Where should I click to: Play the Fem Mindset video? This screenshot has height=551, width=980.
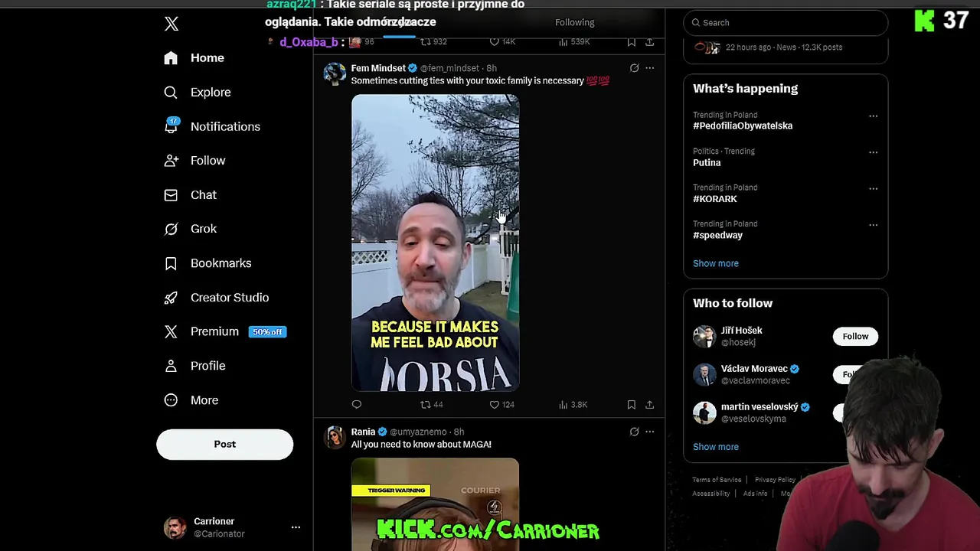435,243
